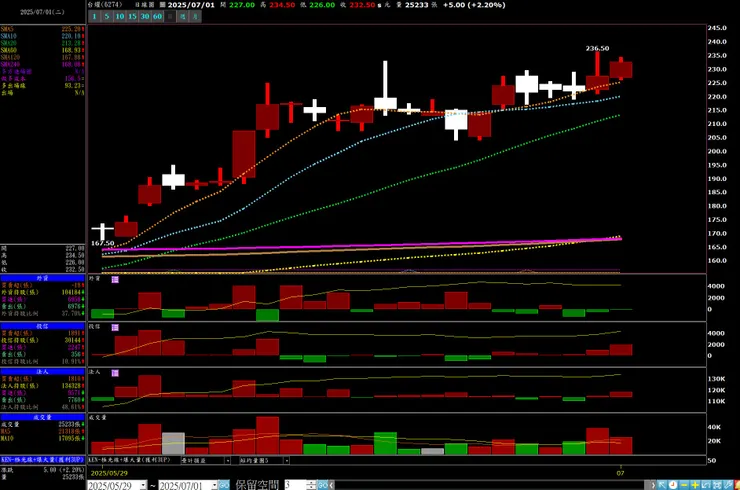Click the 07 month marker on time axis
Image resolution: width=740 pixels, height=490 pixels.
[x=620, y=473]
